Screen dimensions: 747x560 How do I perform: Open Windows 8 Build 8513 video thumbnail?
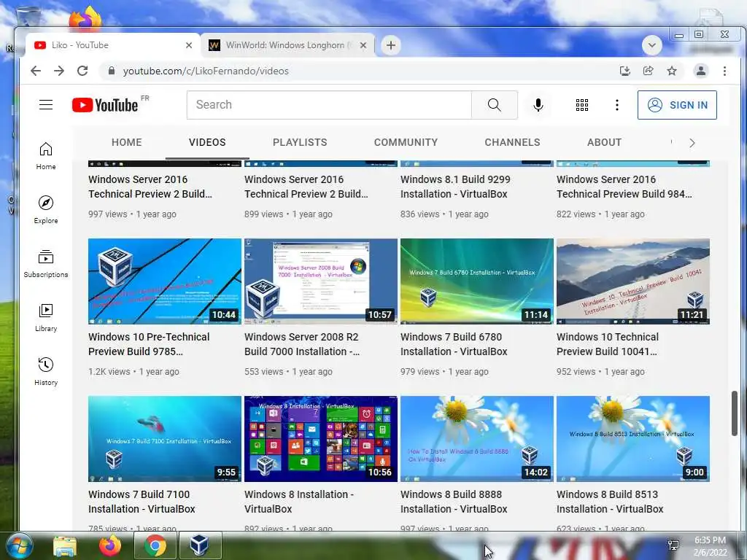633,439
